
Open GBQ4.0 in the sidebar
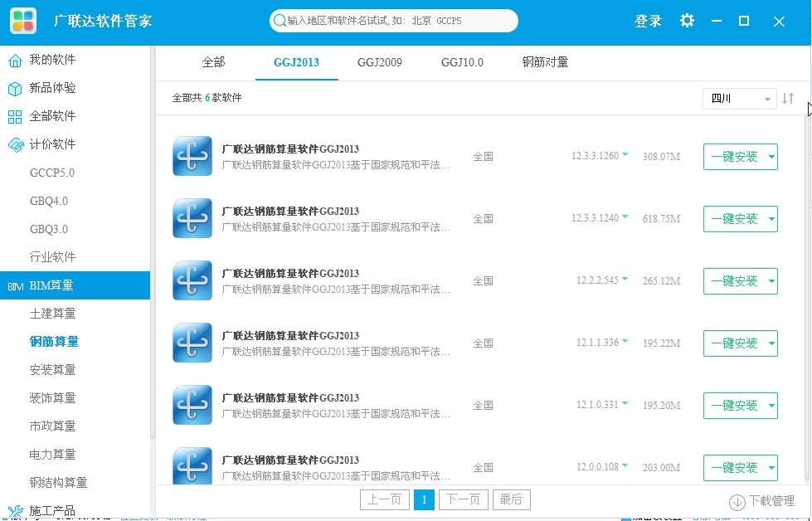point(49,201)
